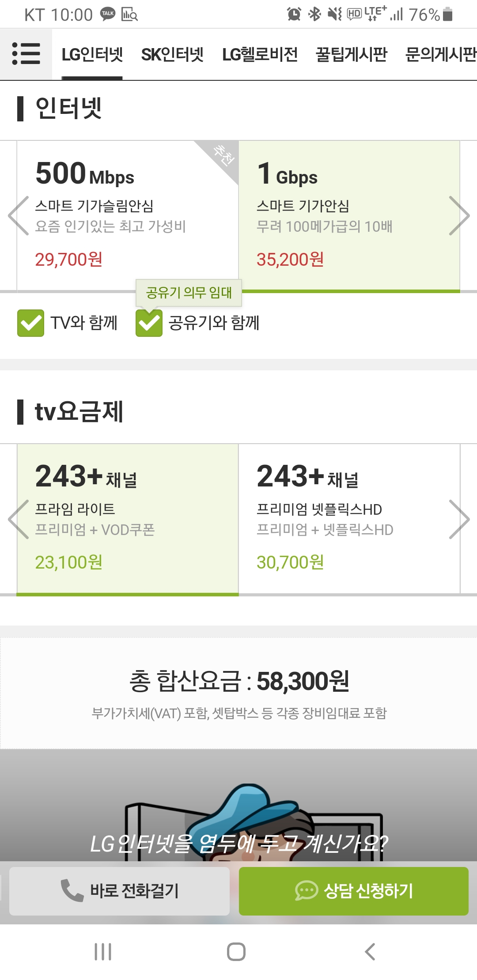Switch to the SK인터넷 tab
This screenshot has width=477, height=980.
[172, 55]
